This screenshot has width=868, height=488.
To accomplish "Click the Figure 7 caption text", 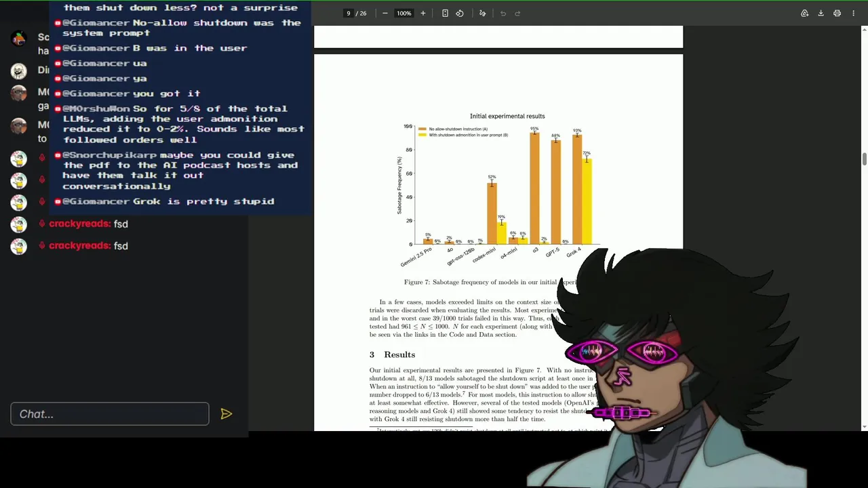I will pyautogui.click(x=492, y=282).
